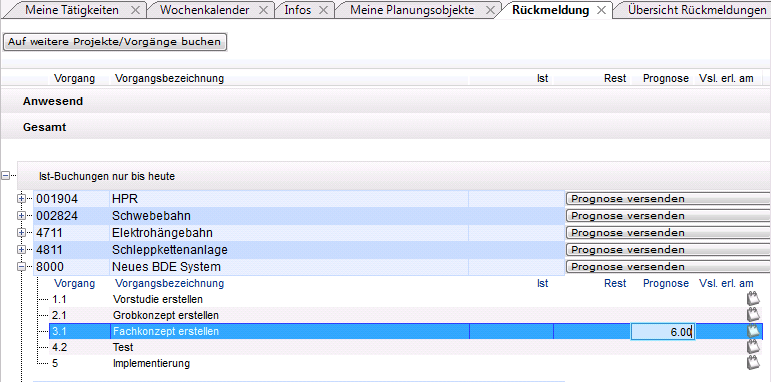The height and width of the screenshot is (382, 772).
Task: Collapse project 8000 Neues BDE System
Action: pyautogui.click(x=21, y=266)
